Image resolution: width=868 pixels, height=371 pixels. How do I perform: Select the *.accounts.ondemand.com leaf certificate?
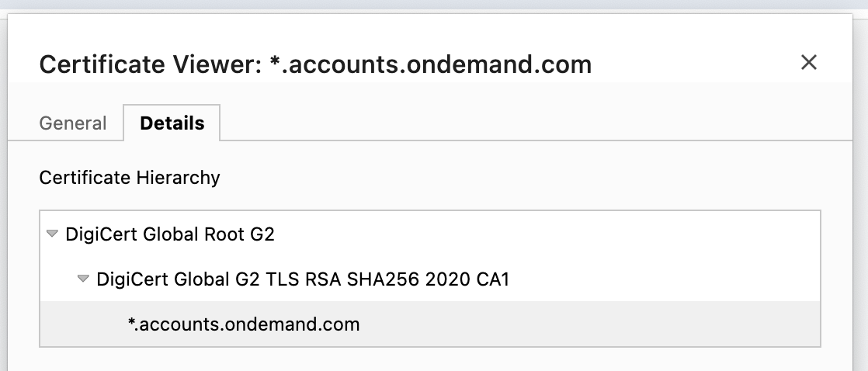(244, 324)
